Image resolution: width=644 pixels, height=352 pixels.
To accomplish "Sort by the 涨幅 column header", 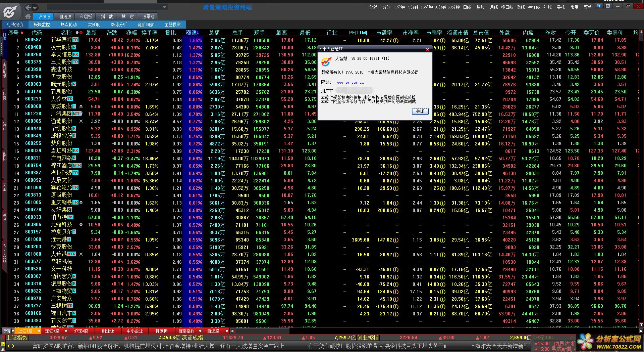I will coord(131,33).
